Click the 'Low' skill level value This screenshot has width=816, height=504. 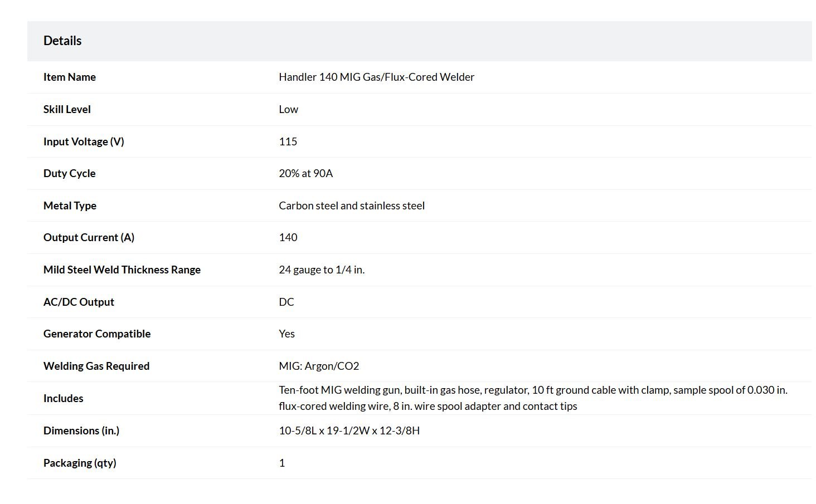tap(288, 109)
